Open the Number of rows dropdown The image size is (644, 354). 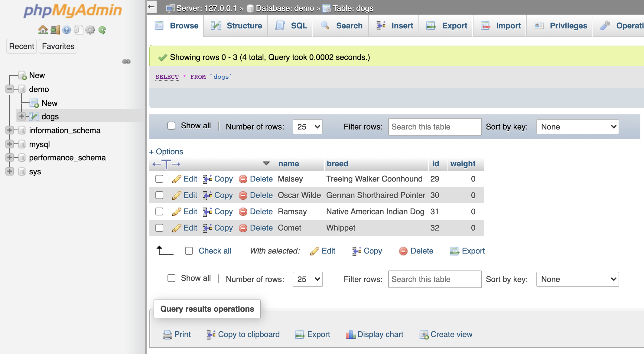tap(307, 127)
